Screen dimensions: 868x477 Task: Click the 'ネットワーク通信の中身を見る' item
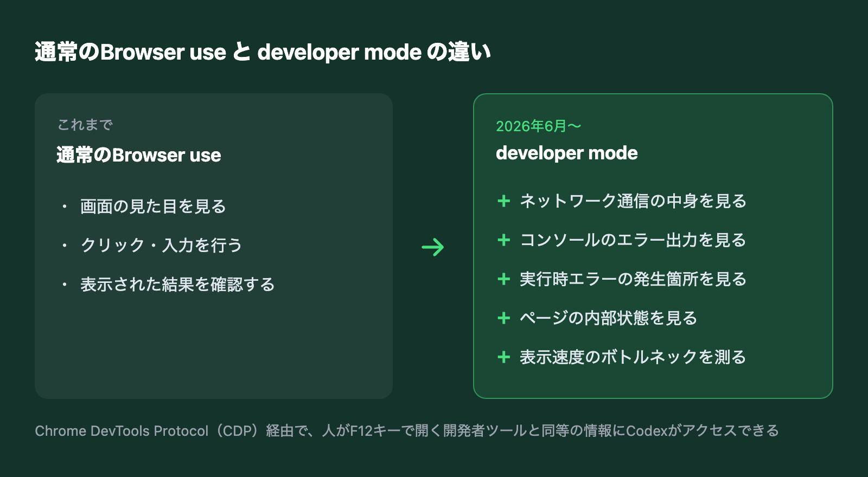tap(633, 201)
